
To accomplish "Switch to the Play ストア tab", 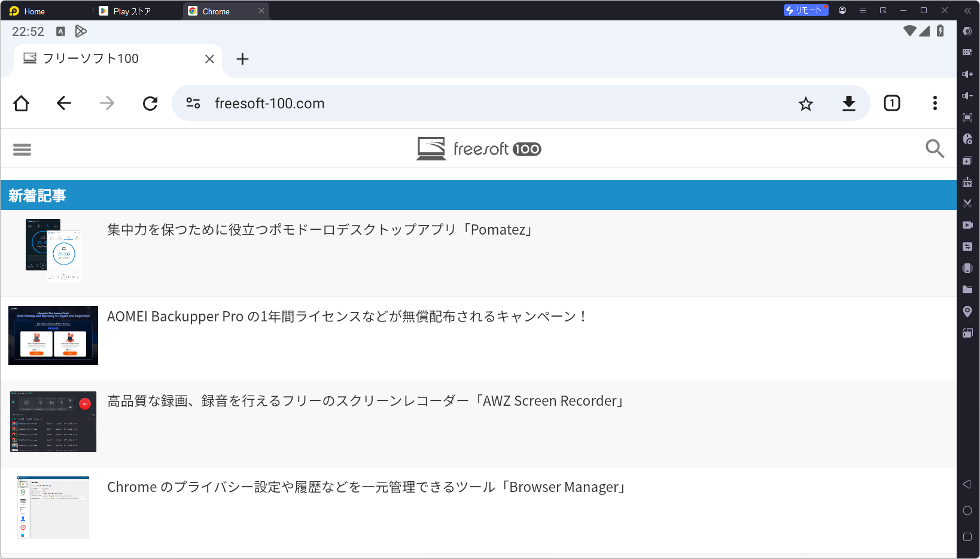I will pos(127,10).
